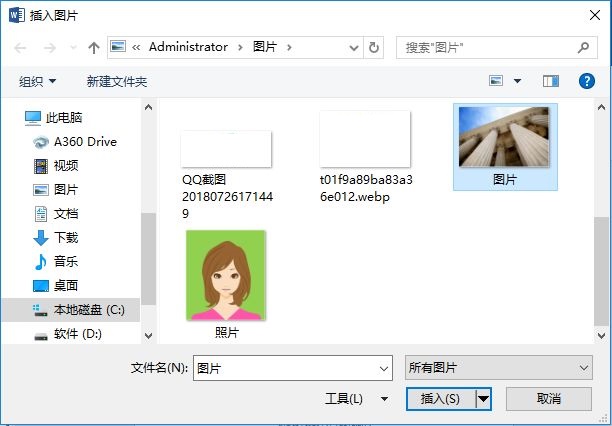Open the 下载 folder in sidebar
Image resolution: width=612 pixels, height=426 pixels.
66,237
